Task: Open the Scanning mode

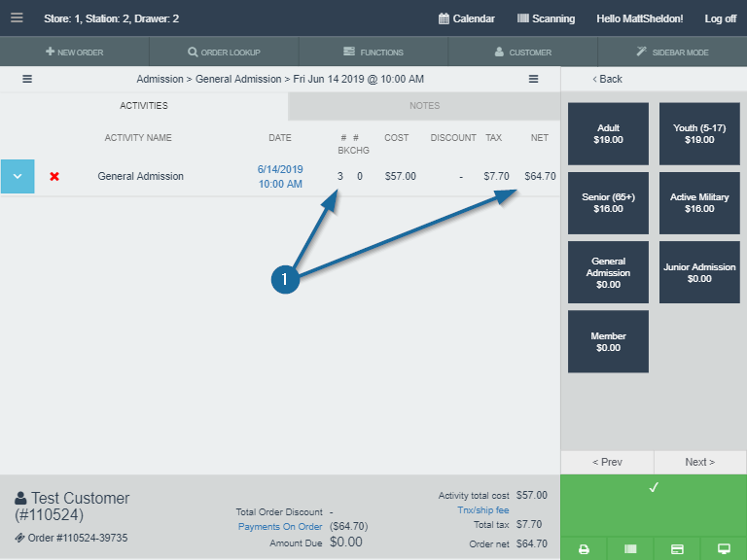Action: (x=546, y=18)
